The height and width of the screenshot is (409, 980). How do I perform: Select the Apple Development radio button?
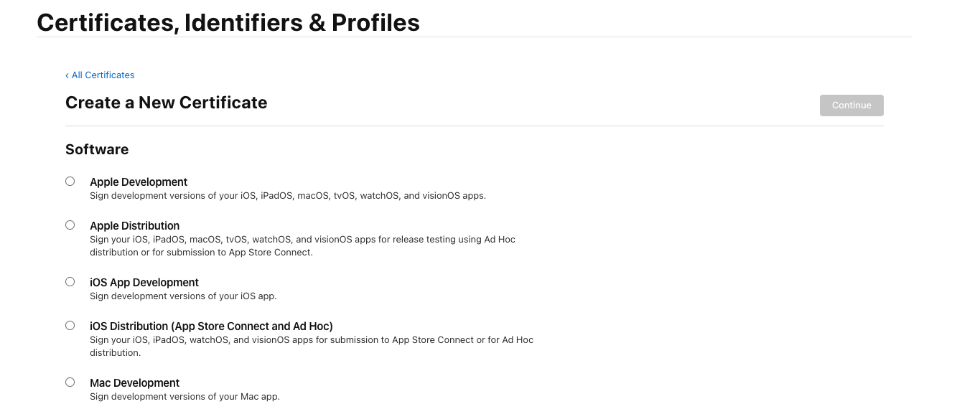tap(70, 182)
